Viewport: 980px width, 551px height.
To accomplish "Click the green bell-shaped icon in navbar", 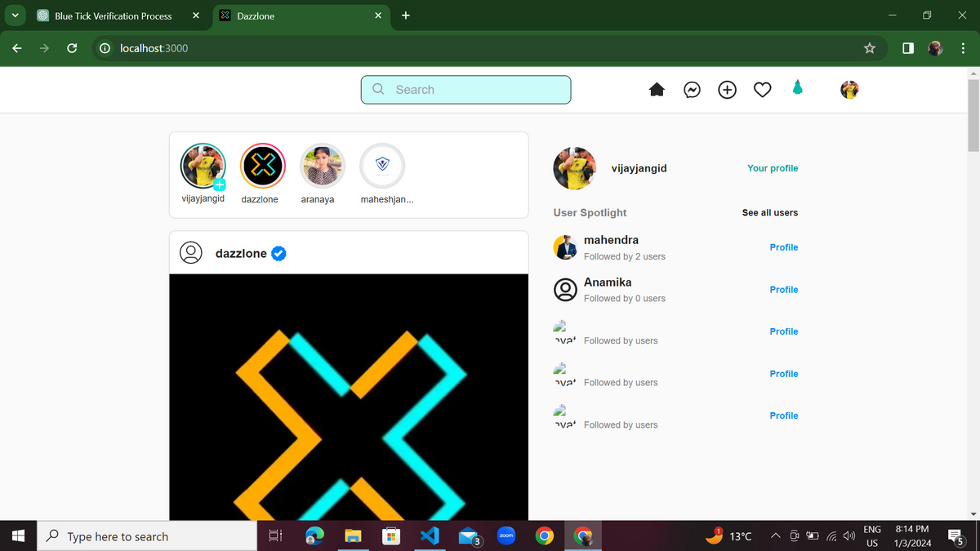I will click(798, 88).
